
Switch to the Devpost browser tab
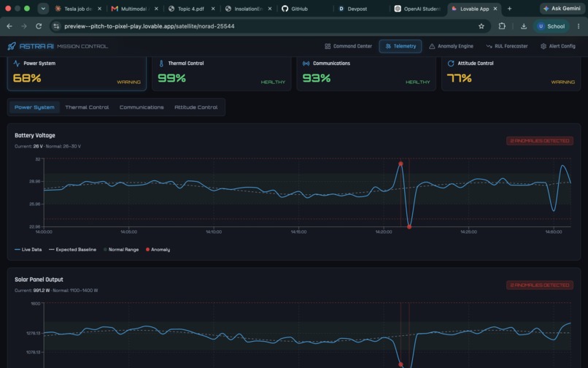click(361, 9)
